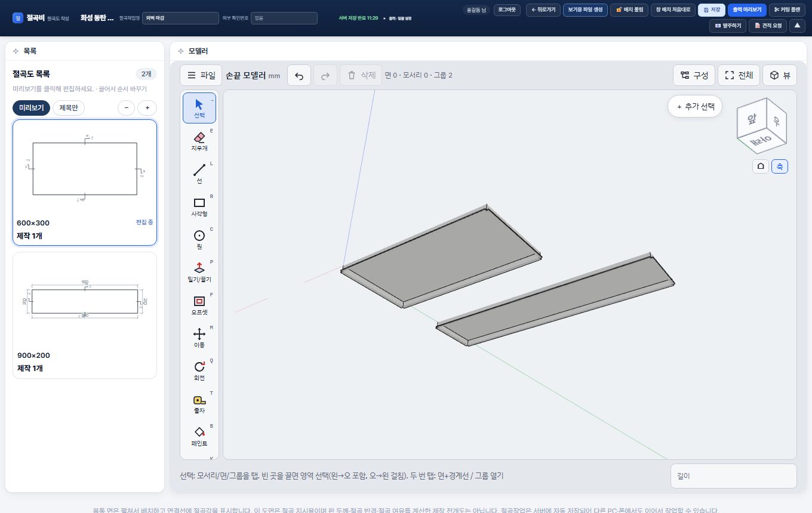Screen dimensions: 812x513
Task: Select the 페인트 paint bucket tool
Action: 199,436
